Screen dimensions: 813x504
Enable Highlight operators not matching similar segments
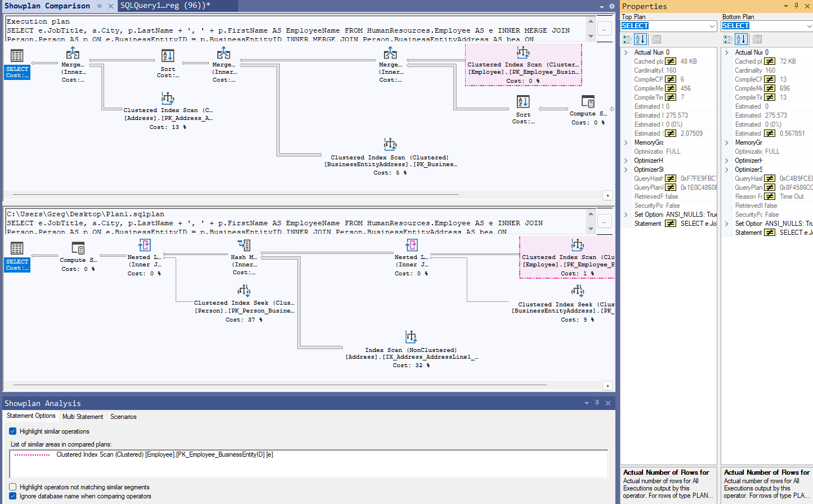(13, 487)
